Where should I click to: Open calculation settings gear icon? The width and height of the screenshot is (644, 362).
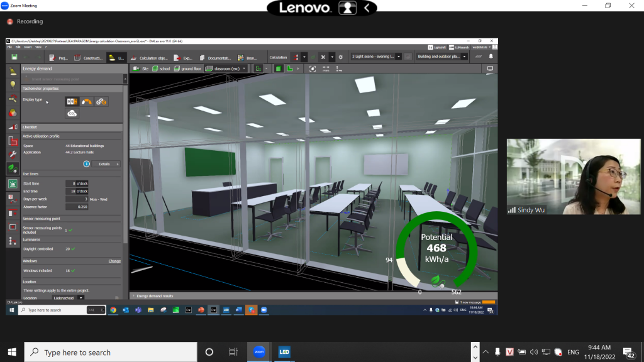340,57
